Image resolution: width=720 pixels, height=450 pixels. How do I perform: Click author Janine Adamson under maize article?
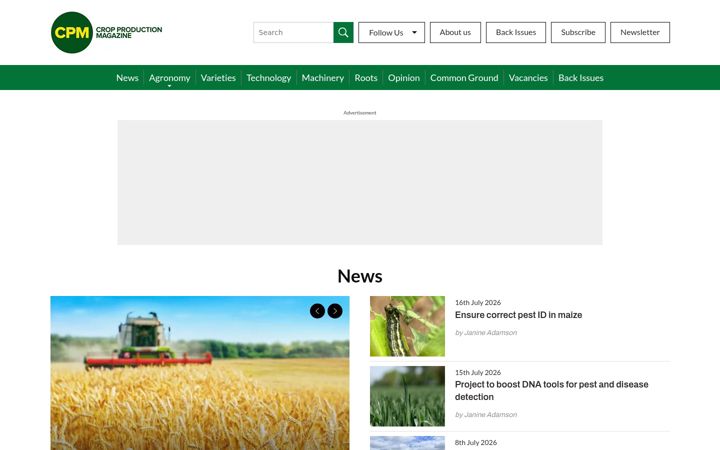pos(490,333)
